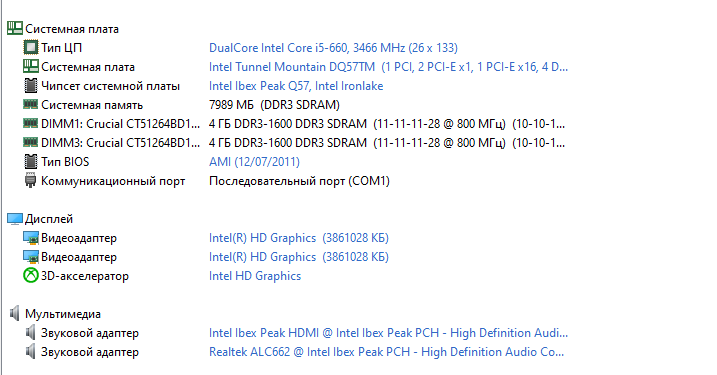Viewport: 717px width, 375px height.
Task: Open the Realtek ALC662 audio adapter link
Action: coord(386,352)
